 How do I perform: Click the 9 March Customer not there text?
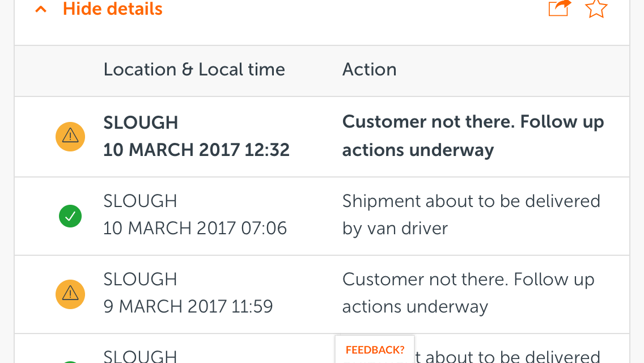[468, 293]
